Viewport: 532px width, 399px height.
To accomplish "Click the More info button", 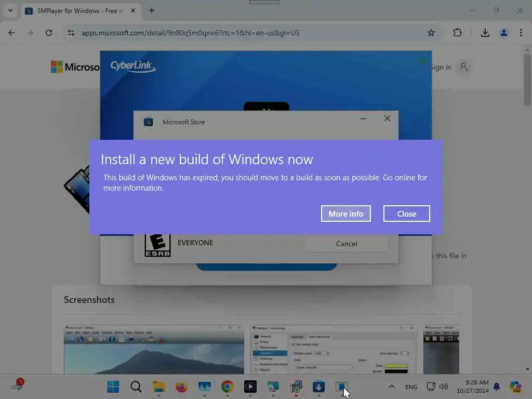I will [x=345, y=214].
